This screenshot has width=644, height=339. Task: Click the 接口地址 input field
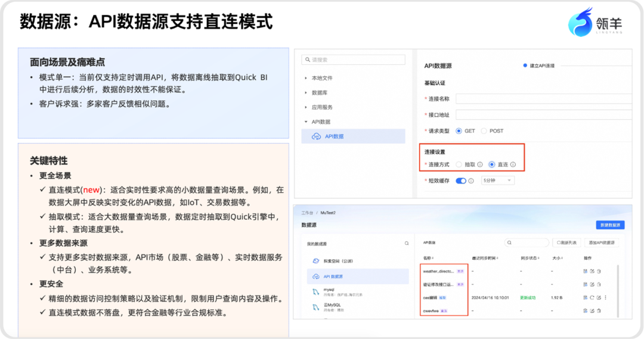[x=544, y=114]
